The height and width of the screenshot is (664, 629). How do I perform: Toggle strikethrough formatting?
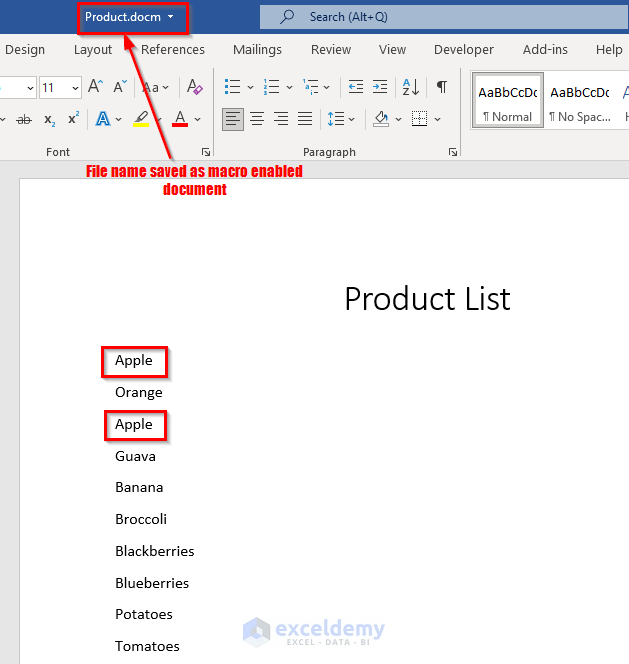click(x=24, y=120)
